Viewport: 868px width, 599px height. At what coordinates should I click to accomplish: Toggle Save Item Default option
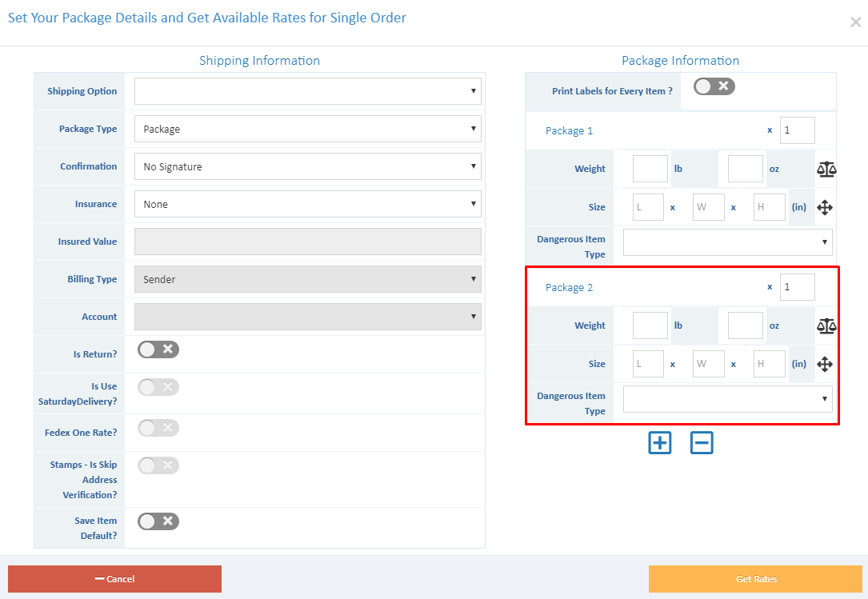pyautogui.click(x=158, y=521)
